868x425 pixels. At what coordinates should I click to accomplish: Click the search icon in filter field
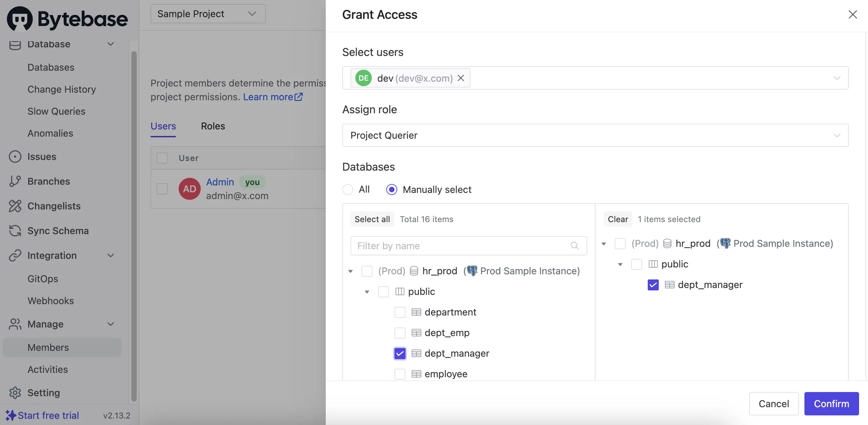pyautogui.click(x=575, y=246)
